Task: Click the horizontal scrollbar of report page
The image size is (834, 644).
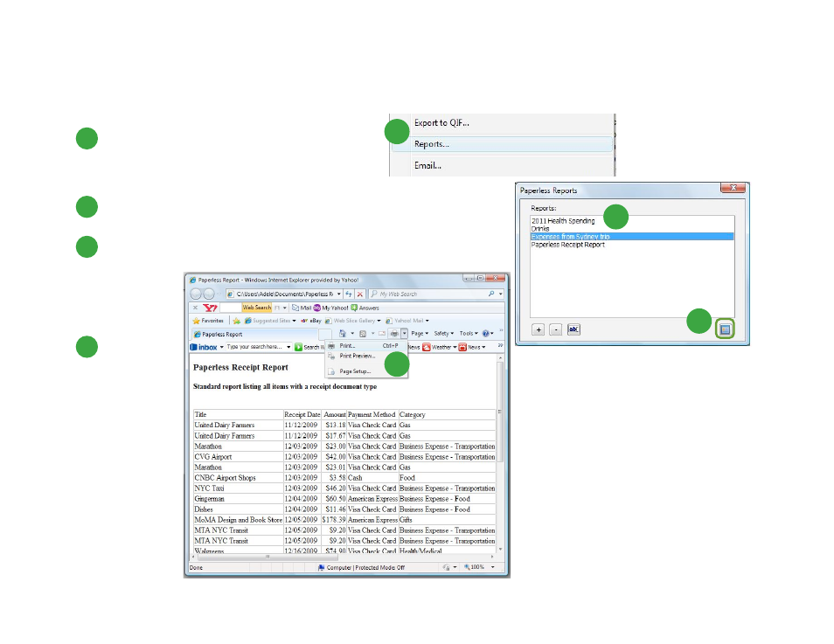Action: 267,557
